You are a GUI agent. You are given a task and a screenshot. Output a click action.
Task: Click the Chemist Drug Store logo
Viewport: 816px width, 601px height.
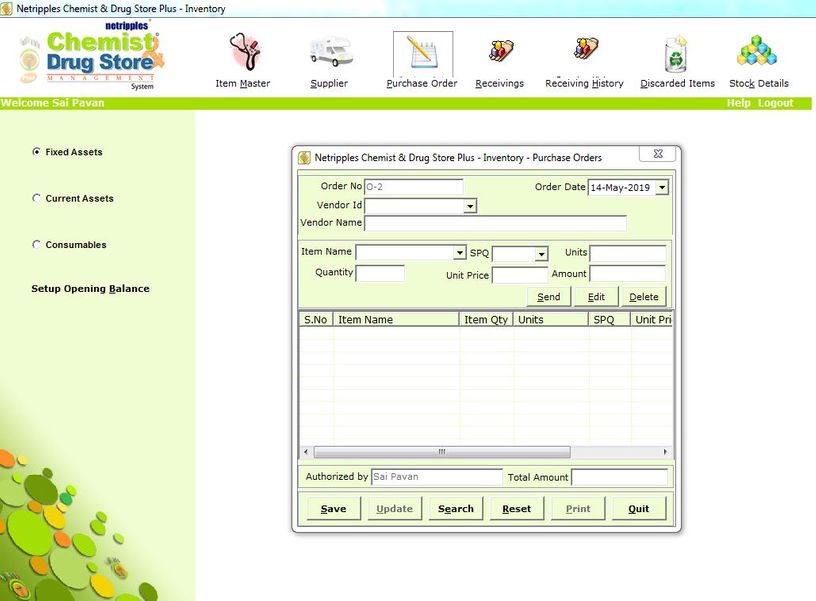tap(92, 57)
